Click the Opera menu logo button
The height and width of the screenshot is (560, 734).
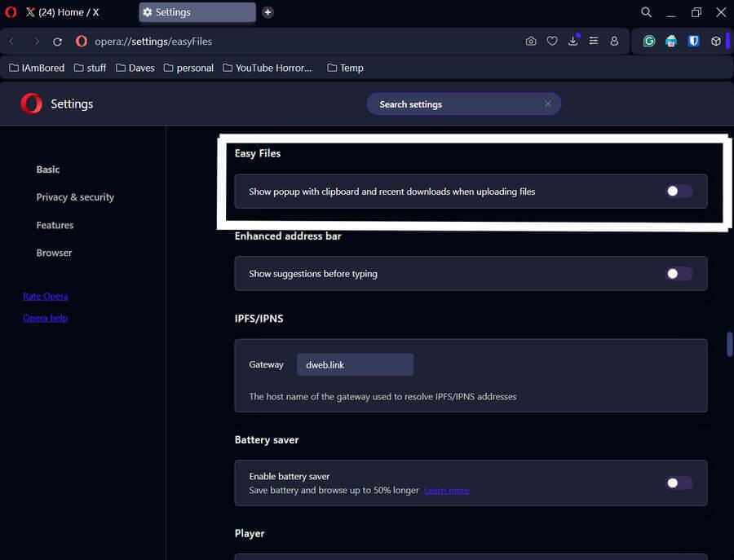pos(11,11)
